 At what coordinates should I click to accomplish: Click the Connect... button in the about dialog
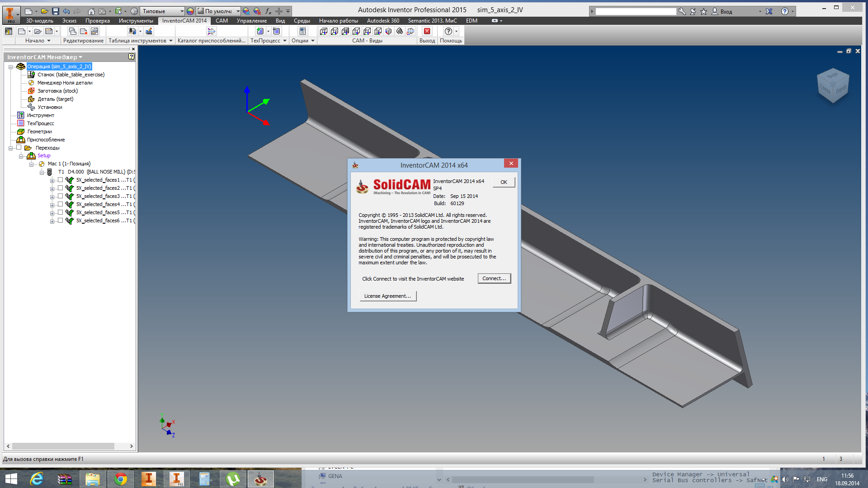[x=494, y=278]
